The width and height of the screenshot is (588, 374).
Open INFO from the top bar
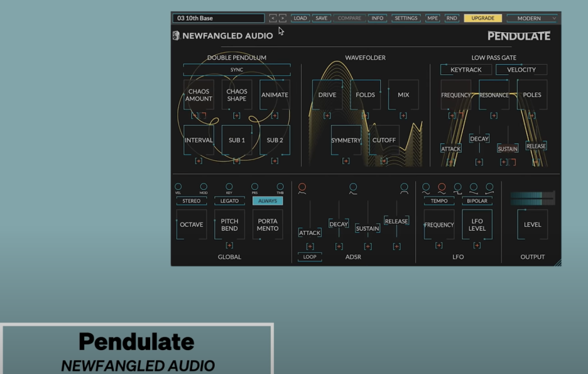point(378,18)
